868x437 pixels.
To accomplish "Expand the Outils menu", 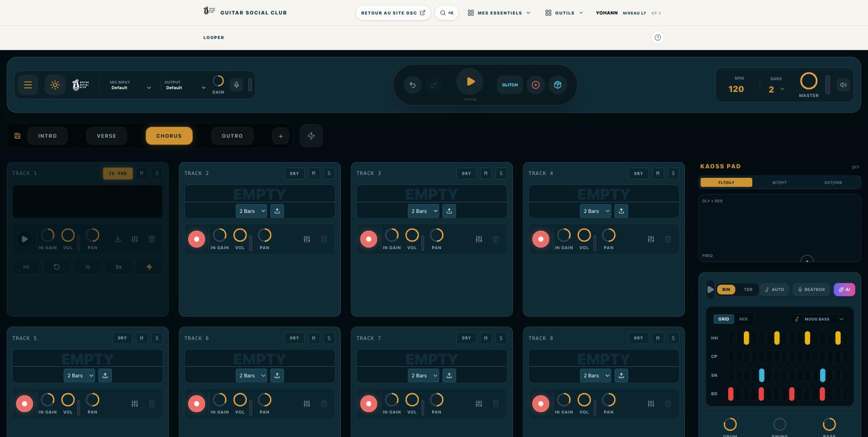I will point(565,13).
